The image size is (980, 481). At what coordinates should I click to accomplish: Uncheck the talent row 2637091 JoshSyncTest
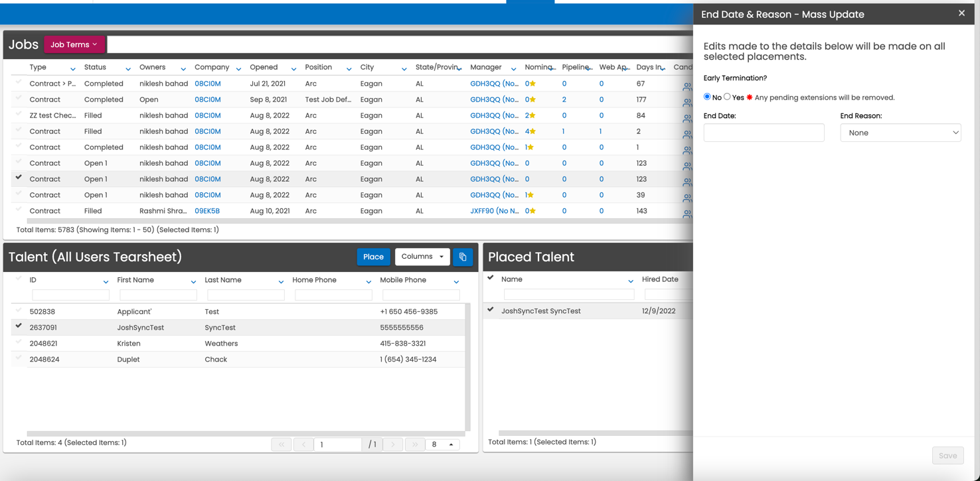[19, 326]
